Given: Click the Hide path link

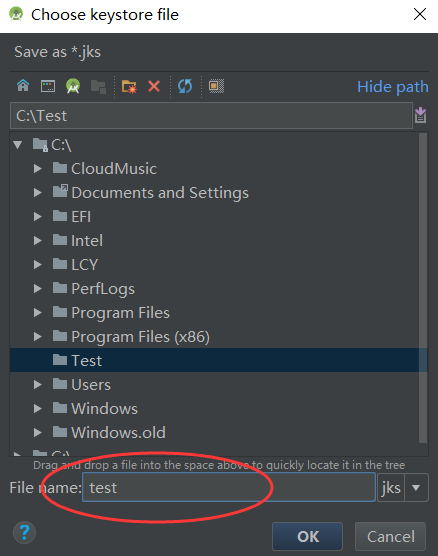Looking at the screenshot, I should 393,87.
